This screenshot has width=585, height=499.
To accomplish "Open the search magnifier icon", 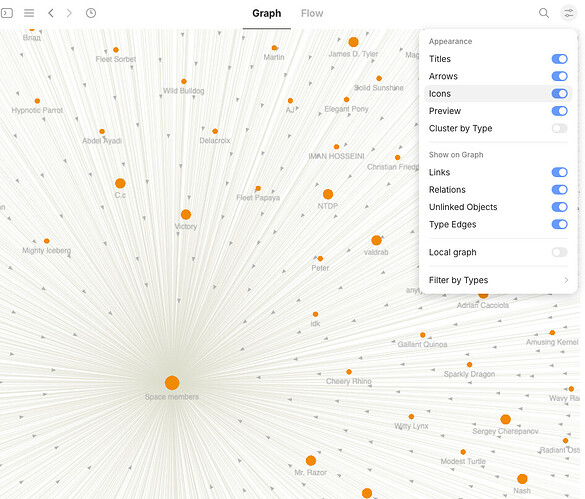I will coord(544,13).
